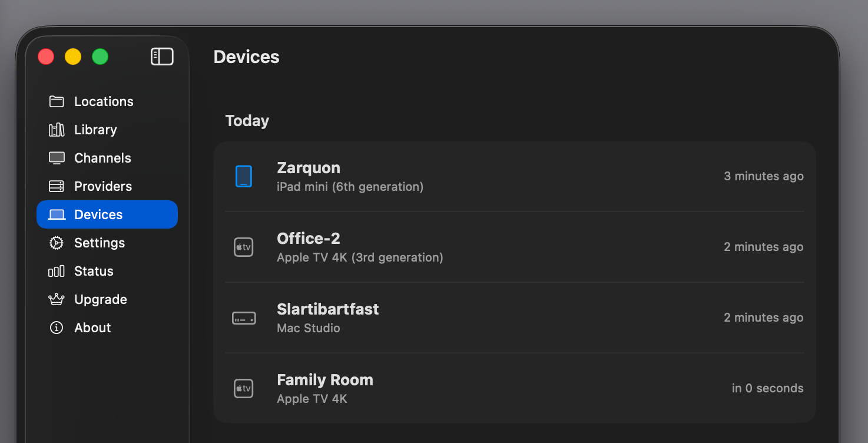Click the Library books icon
868x443 pixels.
[57, 130]
